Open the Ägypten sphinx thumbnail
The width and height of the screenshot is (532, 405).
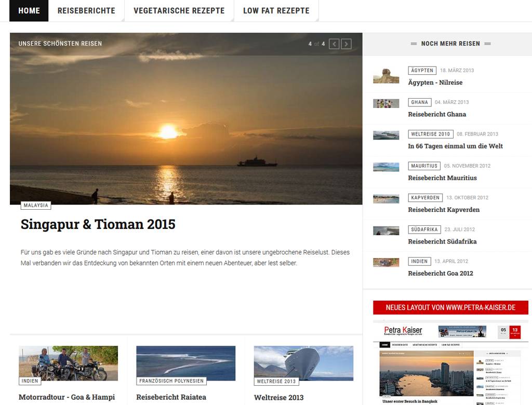tap(386, 76)
